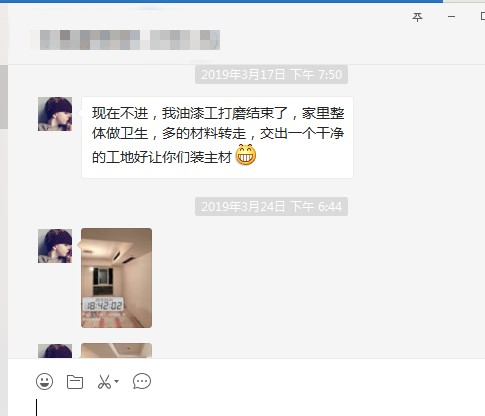Click the message input text field
The image size is (485, 416).
pos(247,407)
